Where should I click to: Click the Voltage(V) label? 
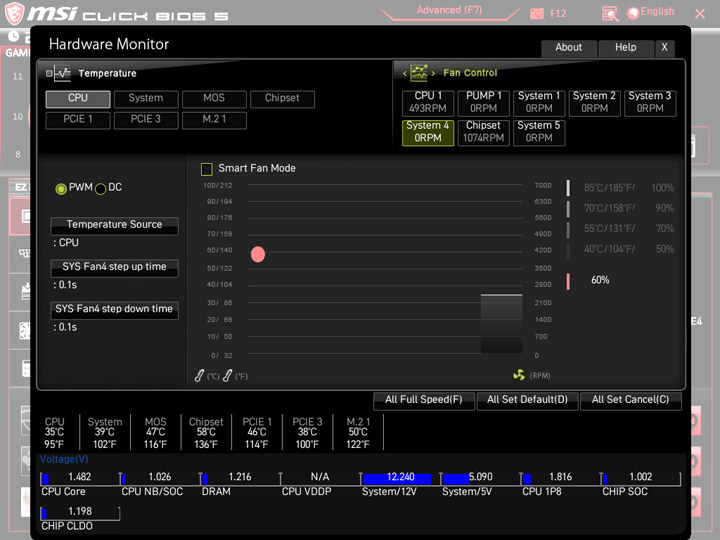tap(64, 459)
